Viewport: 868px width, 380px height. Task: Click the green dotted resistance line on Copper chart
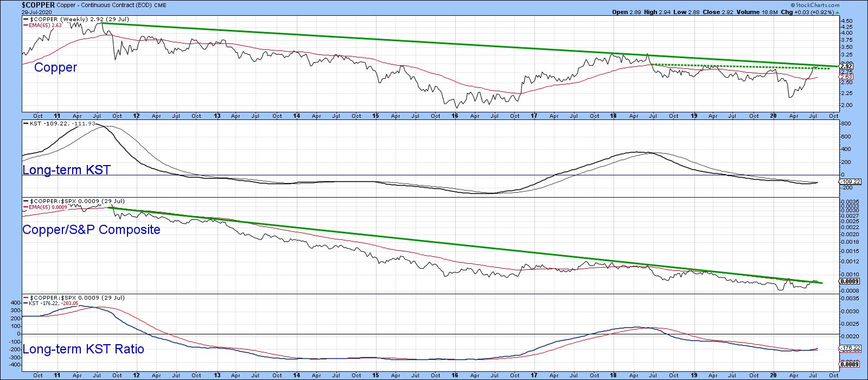click(x=759, y=66)
